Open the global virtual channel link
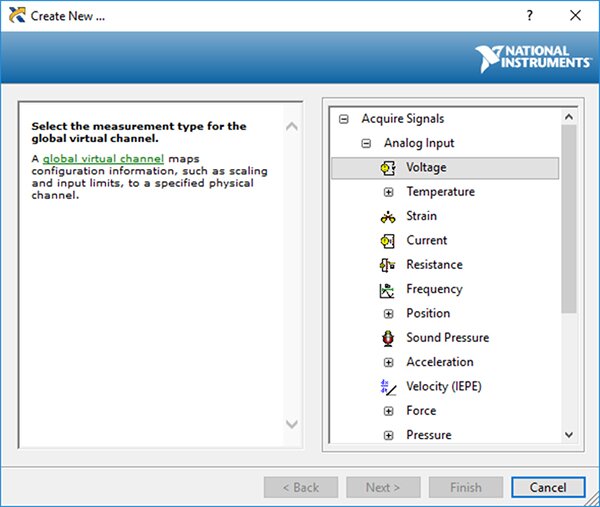 (103, 158)
